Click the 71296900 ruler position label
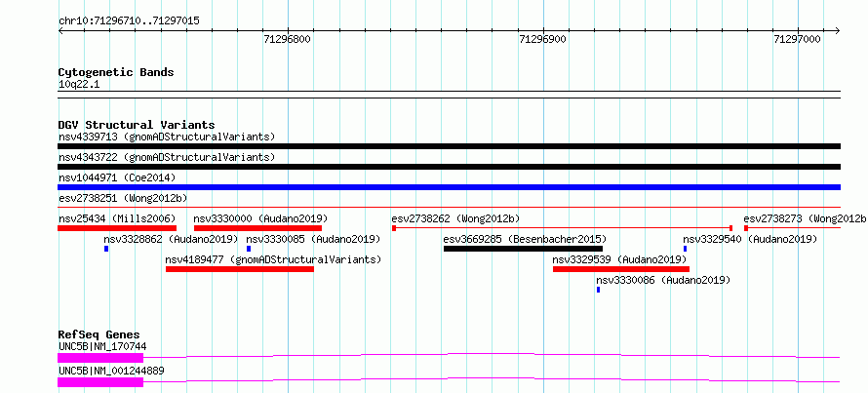The width and height of the screenshot is (868, 393). tap(542, 39)
